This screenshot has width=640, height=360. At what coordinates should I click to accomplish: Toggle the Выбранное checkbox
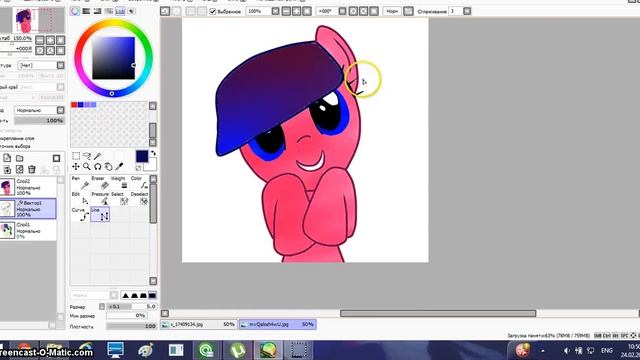[213, 11]
